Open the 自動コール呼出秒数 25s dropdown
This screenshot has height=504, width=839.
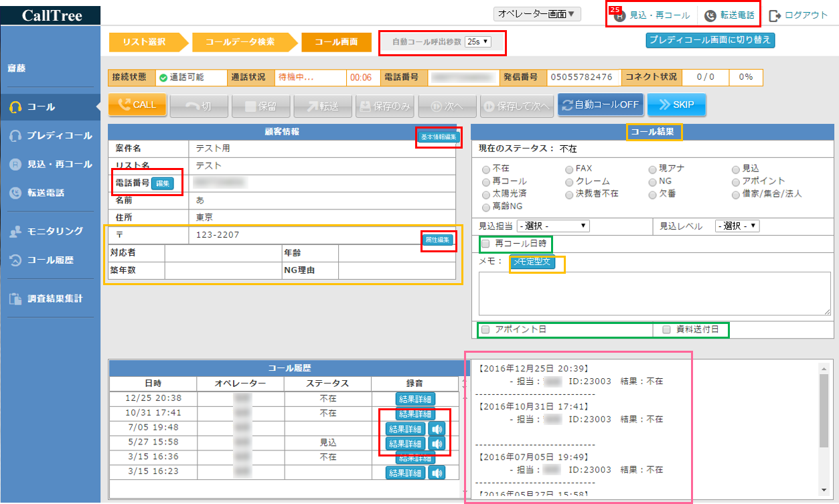tap(479, 41)
